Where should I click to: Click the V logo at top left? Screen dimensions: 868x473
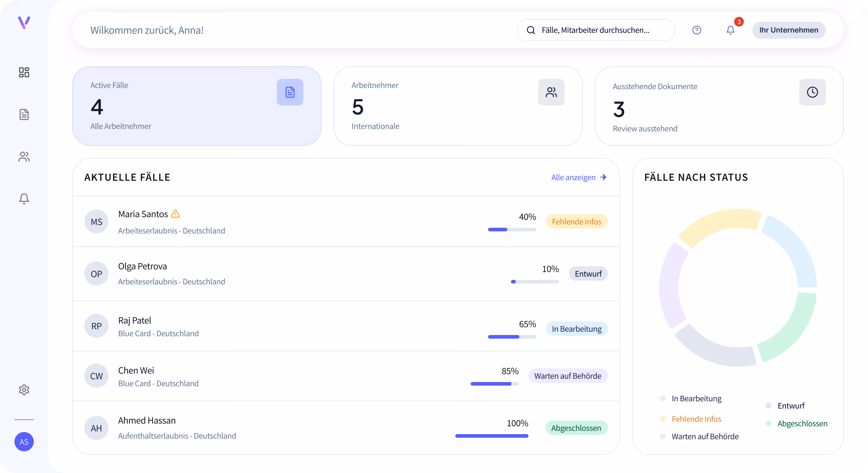(x=24, y=23)
